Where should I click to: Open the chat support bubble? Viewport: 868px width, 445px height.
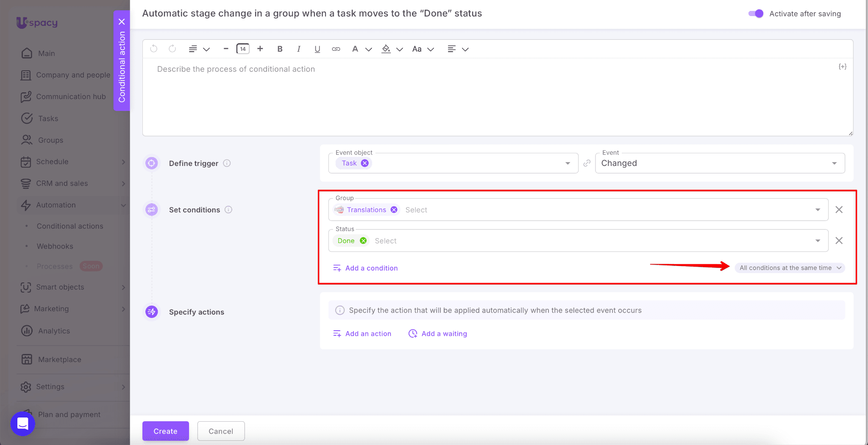coord(22,423)
